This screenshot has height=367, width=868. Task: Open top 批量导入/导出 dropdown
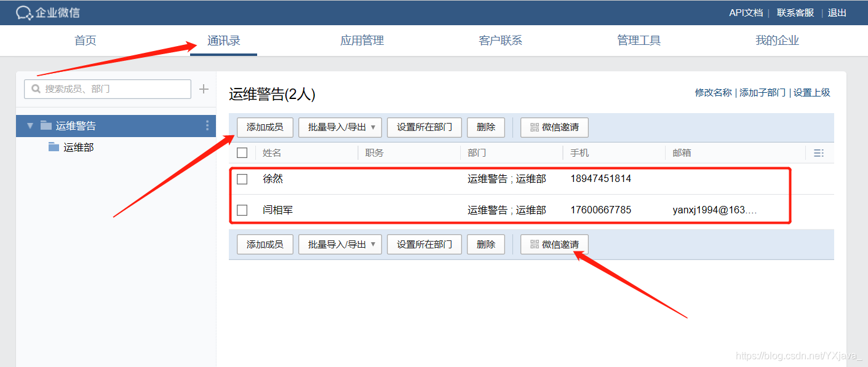tap(340, 127)
